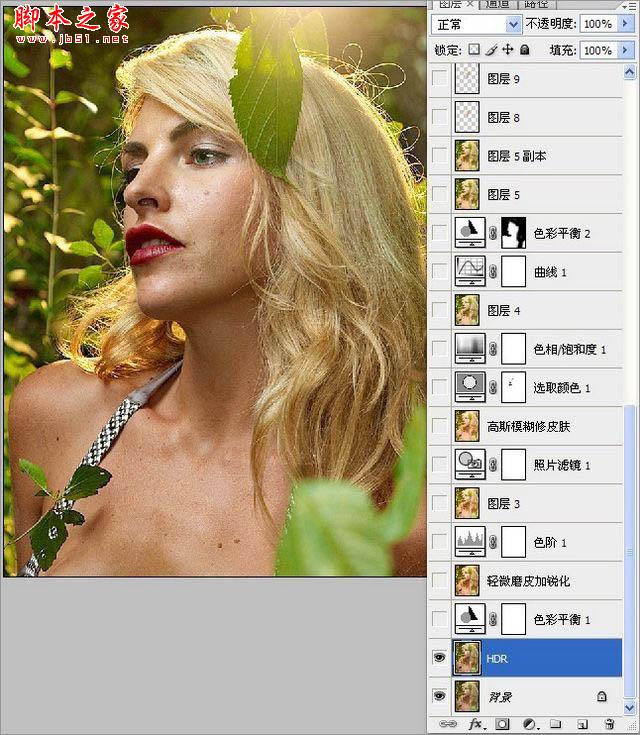Select 色阶 1 levels adjustment icon
Viewport: 640px width, 735px height.
click(470, 542)
